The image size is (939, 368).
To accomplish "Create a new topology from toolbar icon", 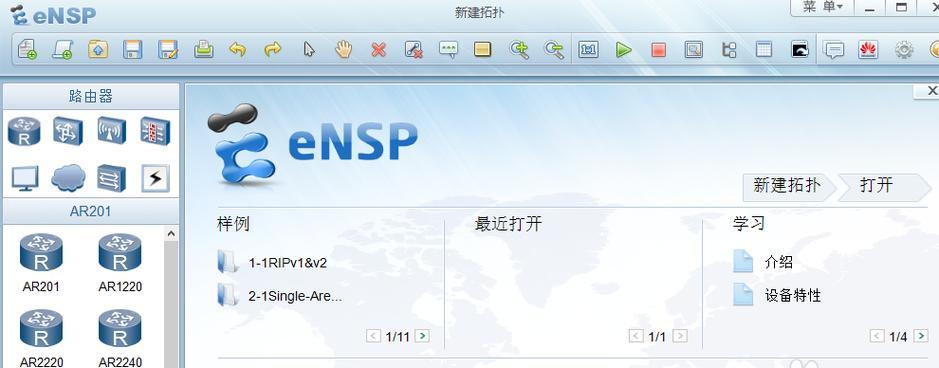I will [28, 49].
